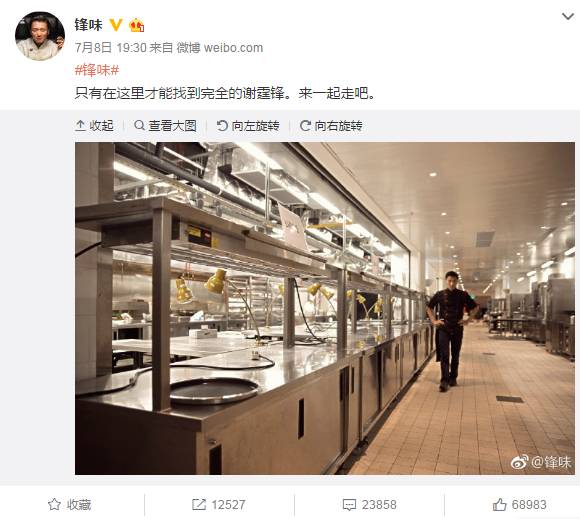Image resolution: width=580 pixels, height=519 pixels.
Task: Rotate the image right with 向右旋转
Action: (331, 126)
